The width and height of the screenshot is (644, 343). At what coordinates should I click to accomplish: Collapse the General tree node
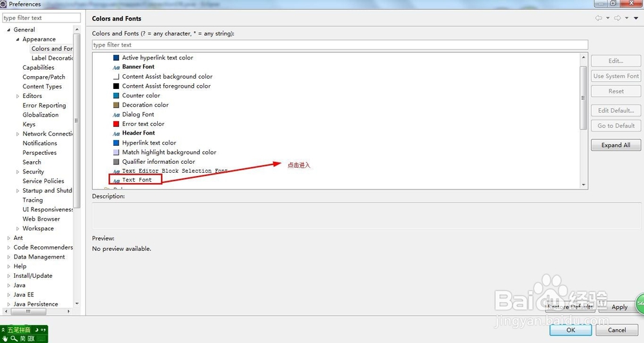(x=8, y=30)
